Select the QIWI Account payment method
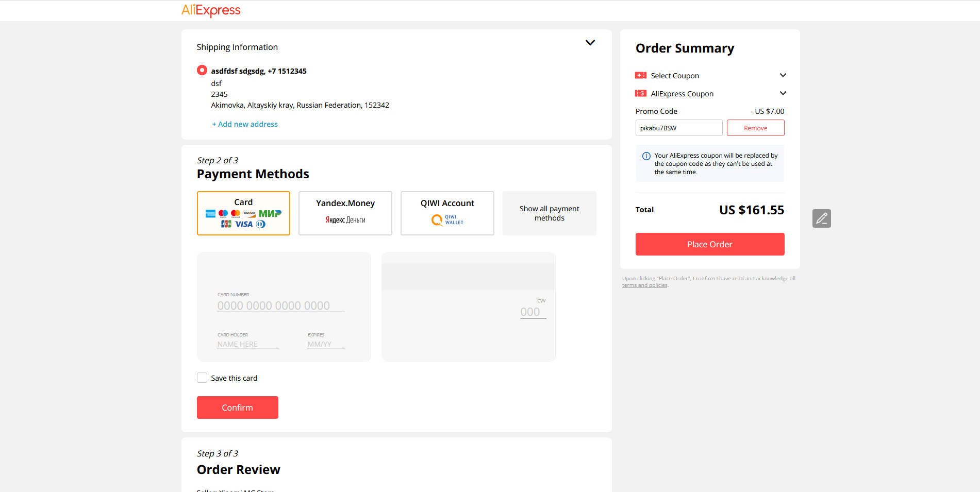 (447, 213)
